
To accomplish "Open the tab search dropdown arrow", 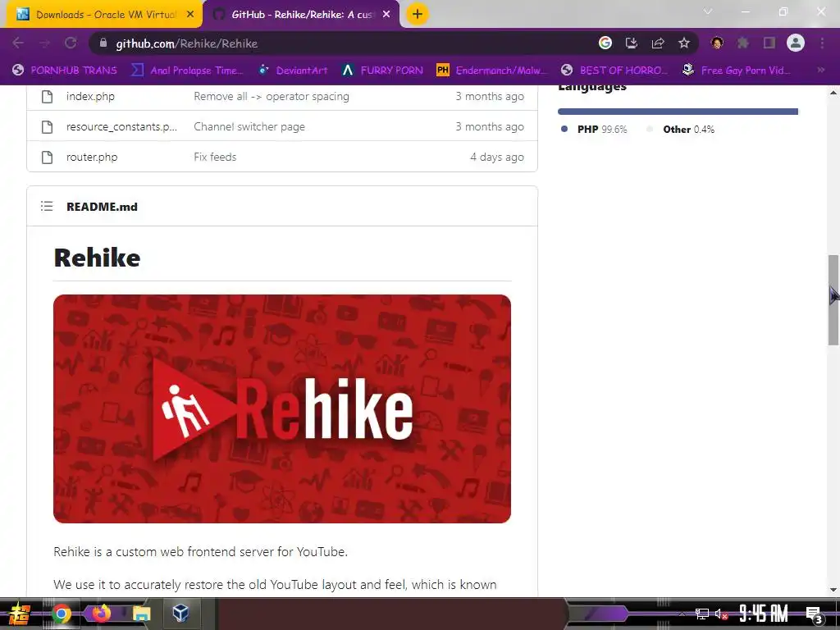I will click(708, 11).
